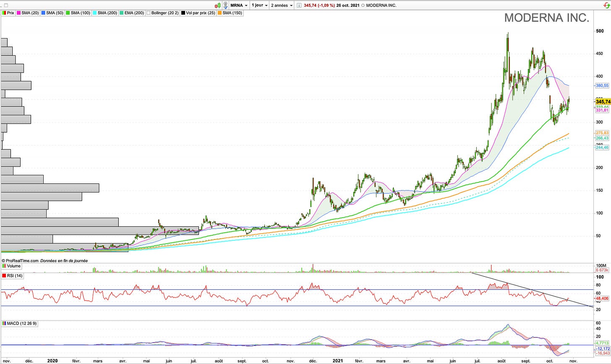Open the MRNA ticker dropdown
This screenshot has width=611, height=364.
click(239, 5)
